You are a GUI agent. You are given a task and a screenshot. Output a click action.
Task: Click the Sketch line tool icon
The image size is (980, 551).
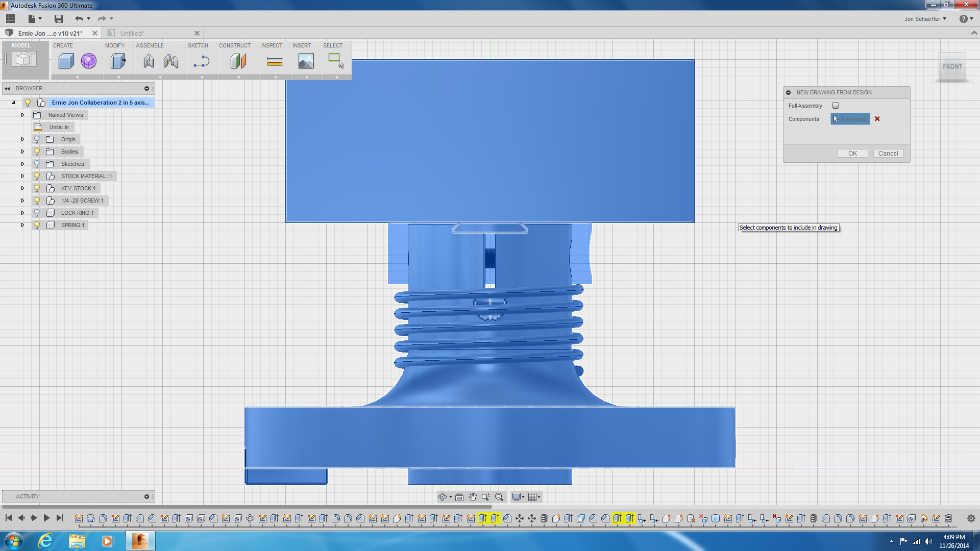point(201,62)
